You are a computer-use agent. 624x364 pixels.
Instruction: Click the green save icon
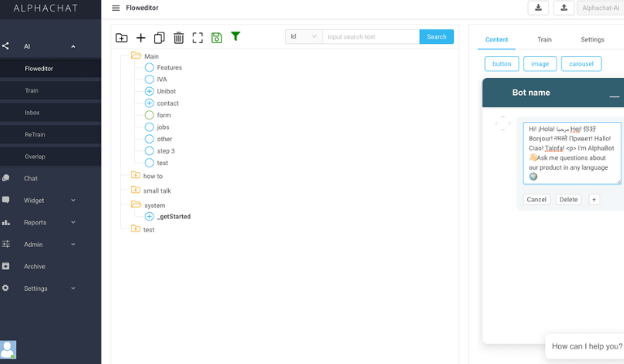[216, 38]
